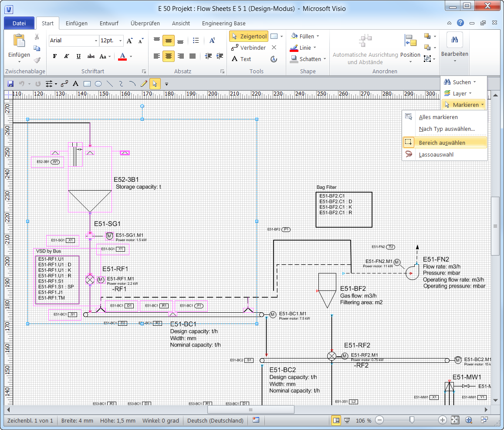Activate the format painter brush
Screen dimensions: 504x430
click(37, 60)
